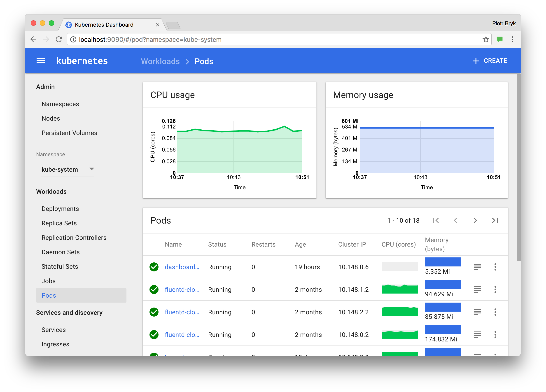Go to first page of pods list

point(436,220)
